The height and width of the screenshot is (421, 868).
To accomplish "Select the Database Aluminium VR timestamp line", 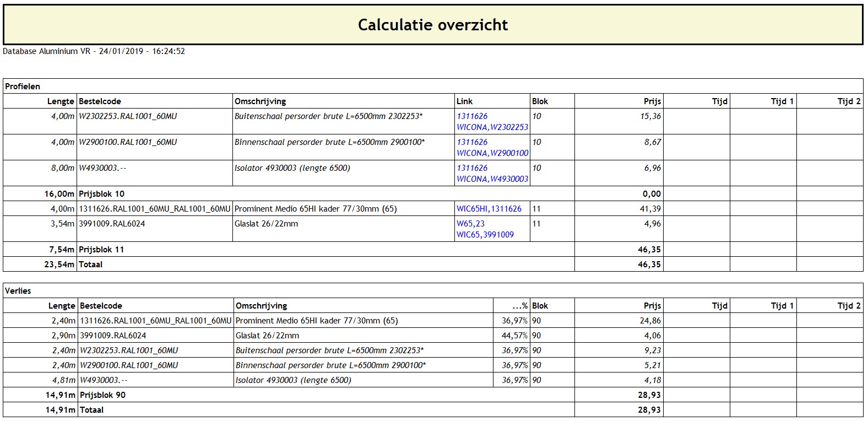I will point(94,51).
